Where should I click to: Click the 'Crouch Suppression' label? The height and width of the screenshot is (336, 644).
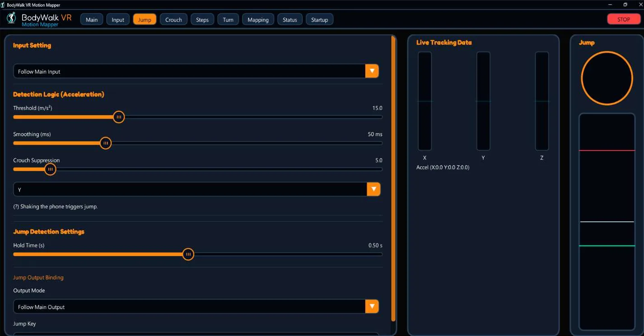point(36,161)
